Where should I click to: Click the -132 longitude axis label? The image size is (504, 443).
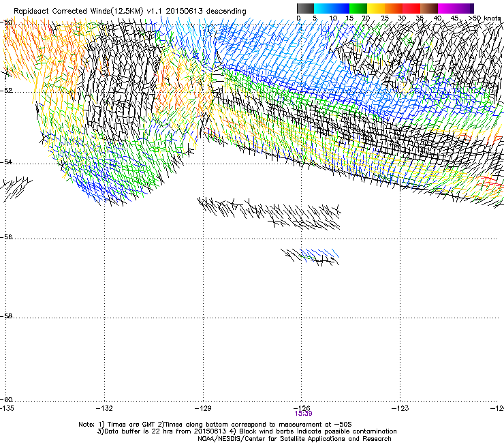coord(104,408)
